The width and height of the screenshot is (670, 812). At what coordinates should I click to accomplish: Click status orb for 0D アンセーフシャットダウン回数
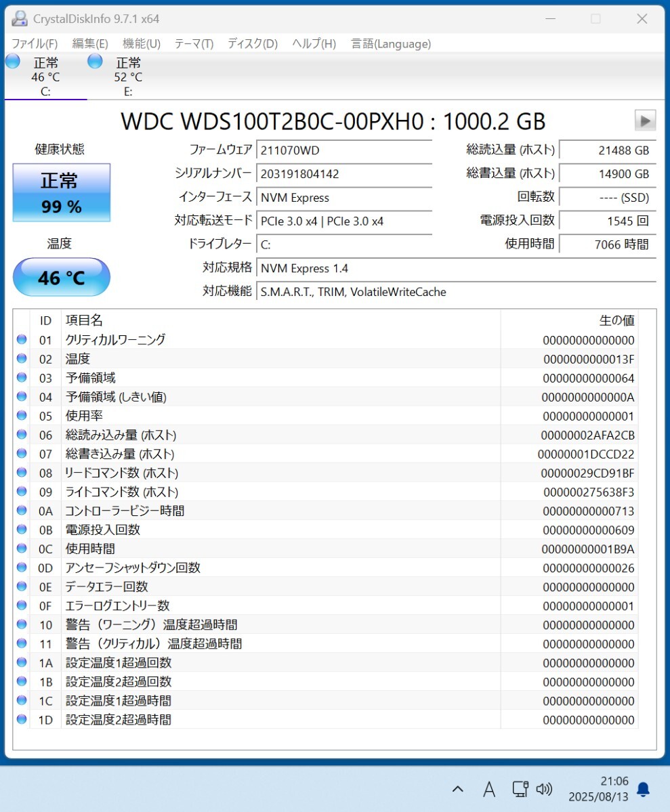point(22,567)
